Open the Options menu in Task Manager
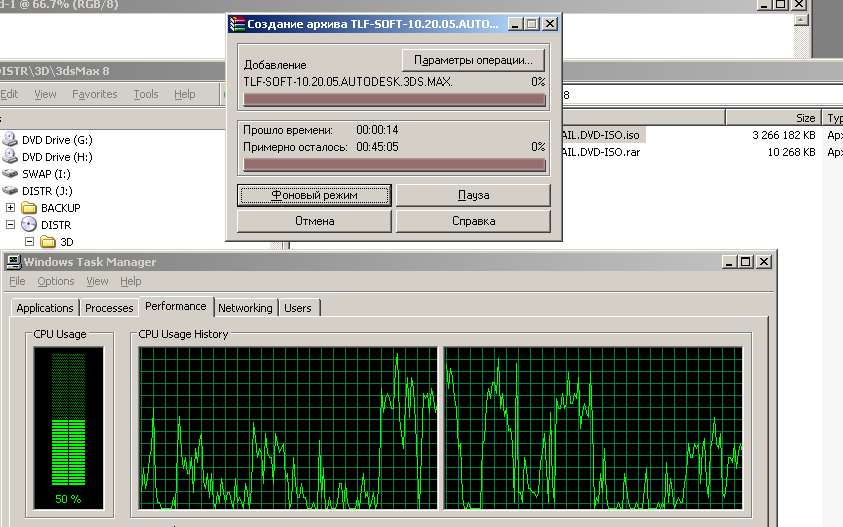The width and height of the screenshot is (843, 527). [x=56, y=281]
